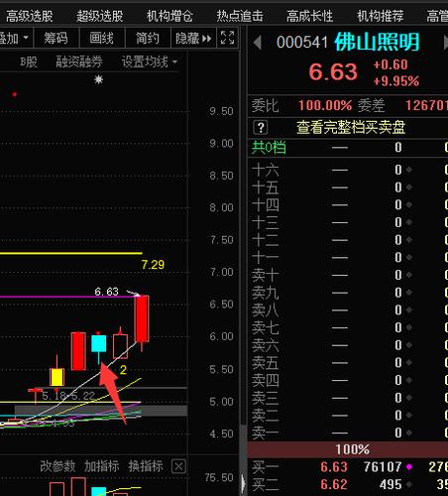The image size is (448, 496).
Task: Click the red dot marker on chart
Action: [14, 94]
